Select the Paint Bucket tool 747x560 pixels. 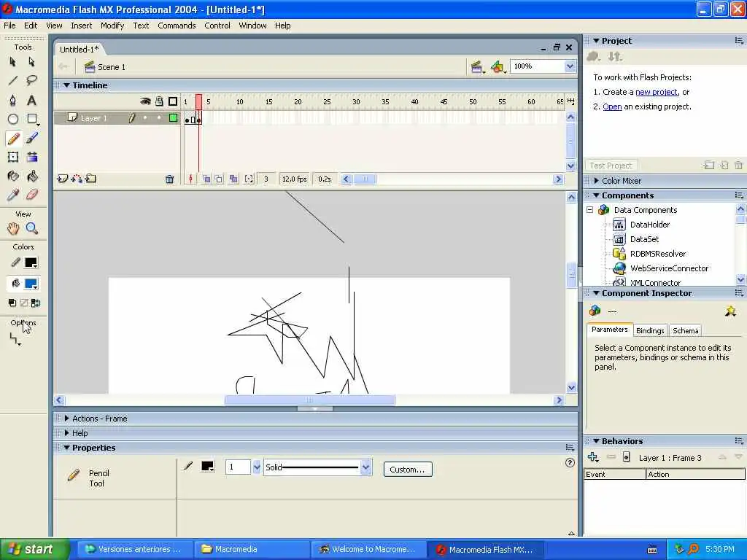click(31, 176)
